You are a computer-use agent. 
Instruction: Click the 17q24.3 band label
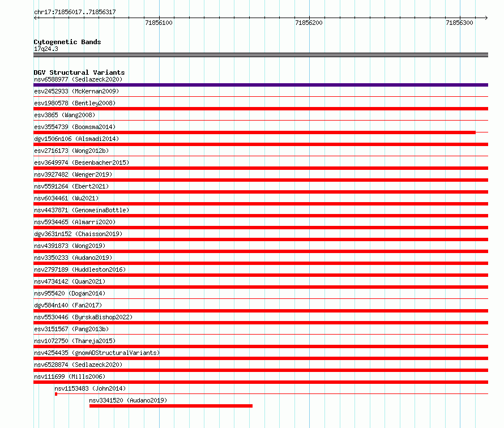tap(46, 49)
